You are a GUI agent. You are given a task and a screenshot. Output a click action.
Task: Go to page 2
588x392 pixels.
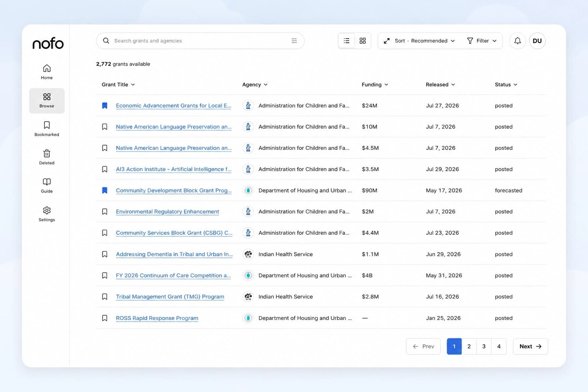coord(469,346)
